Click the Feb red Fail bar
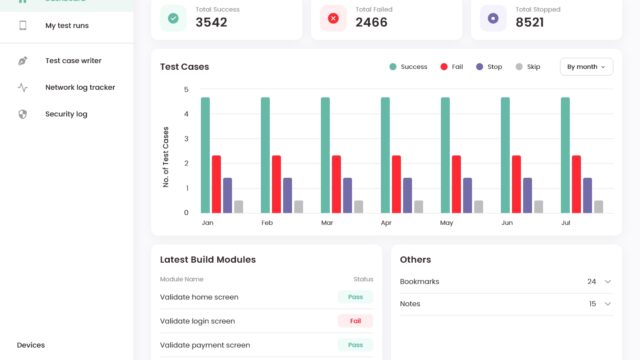The height and width of the screenshot is (360, 640). point(276,184)
